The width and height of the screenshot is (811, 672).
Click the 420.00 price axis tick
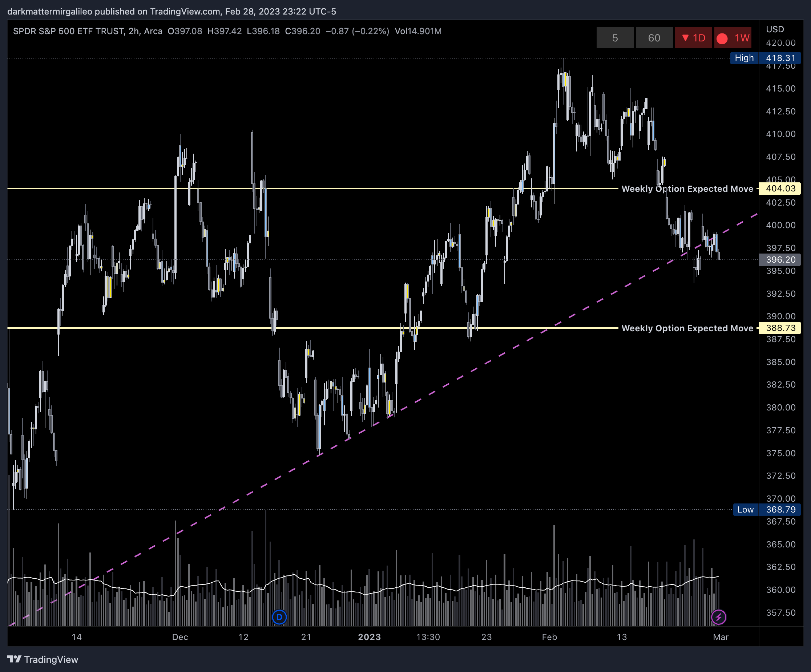[780, 43]
